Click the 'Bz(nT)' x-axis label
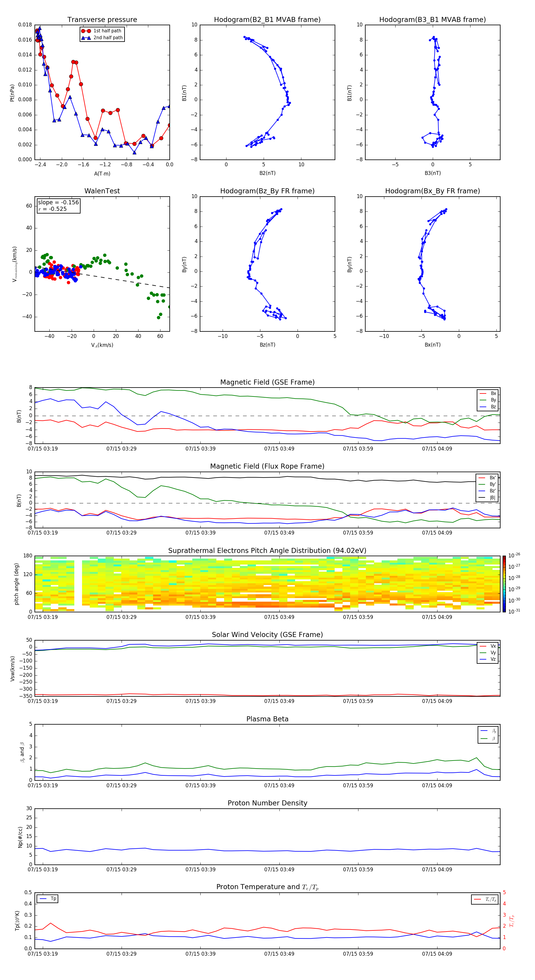Viewport: 535px width, 980px height. 267,345
